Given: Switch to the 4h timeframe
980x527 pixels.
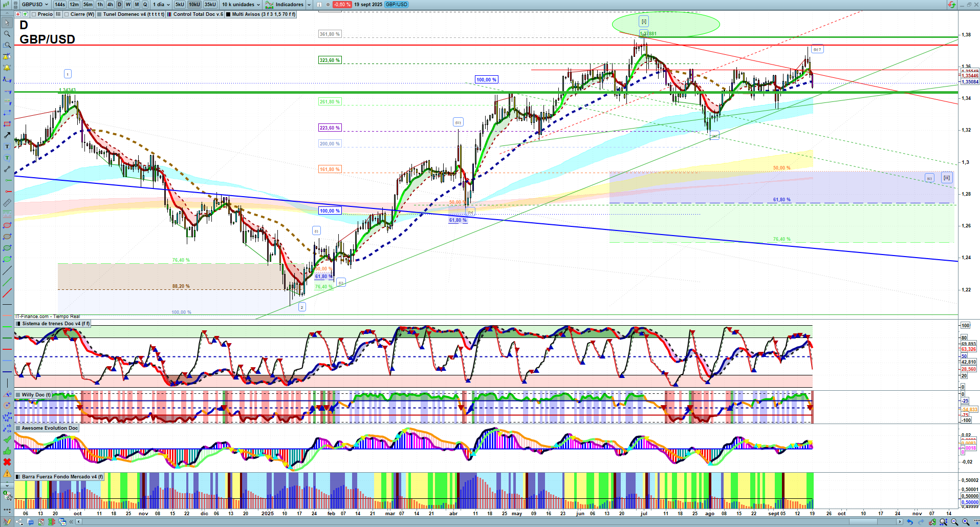Looking at the screenshot, I should click(110, 5).
